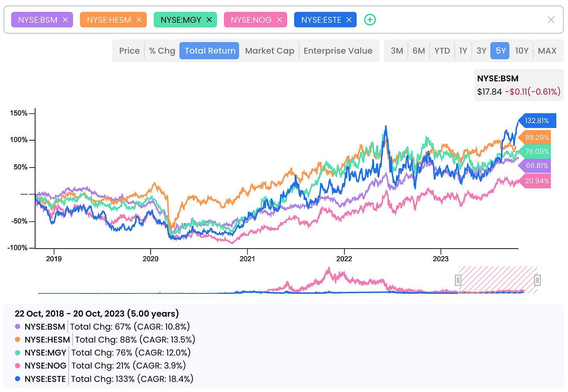
Task: Switch to the Enterprise Value tab
Action: (x=338, y=51)
